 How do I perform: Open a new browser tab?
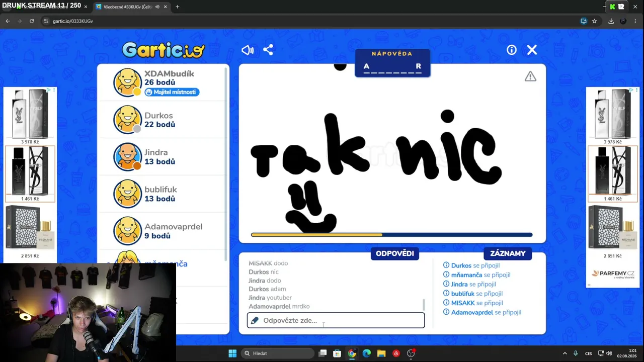click(177, 7)
